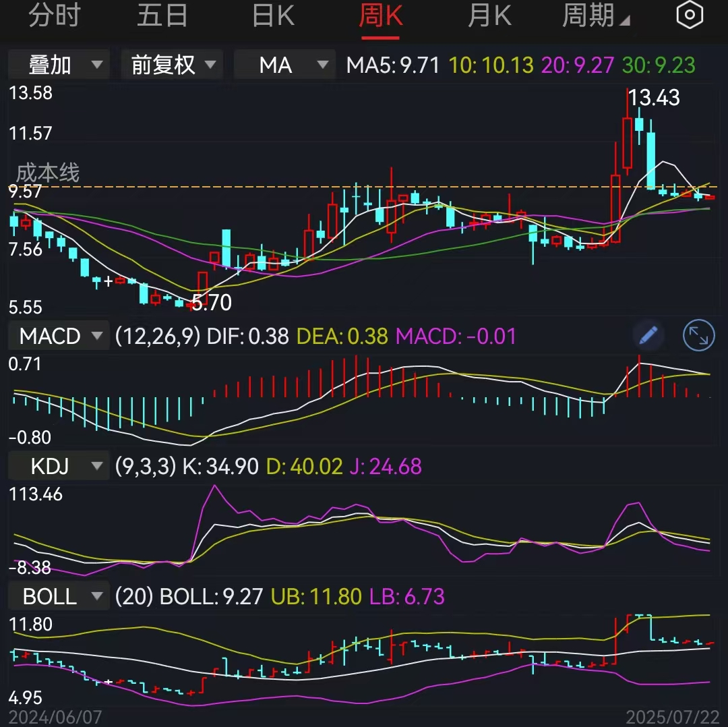Click the 13.58 price axis label
Viewport: 728px width, 727px height.
coord(30,93)
